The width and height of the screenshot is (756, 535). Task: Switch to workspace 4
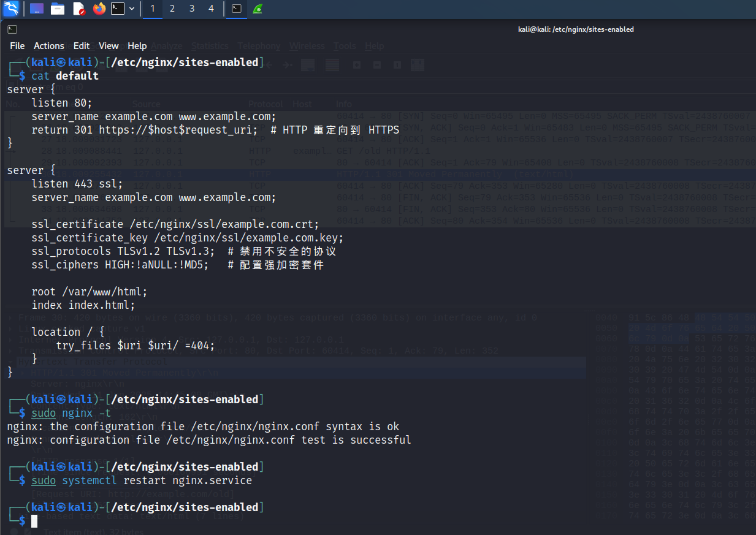coord(212,9)
